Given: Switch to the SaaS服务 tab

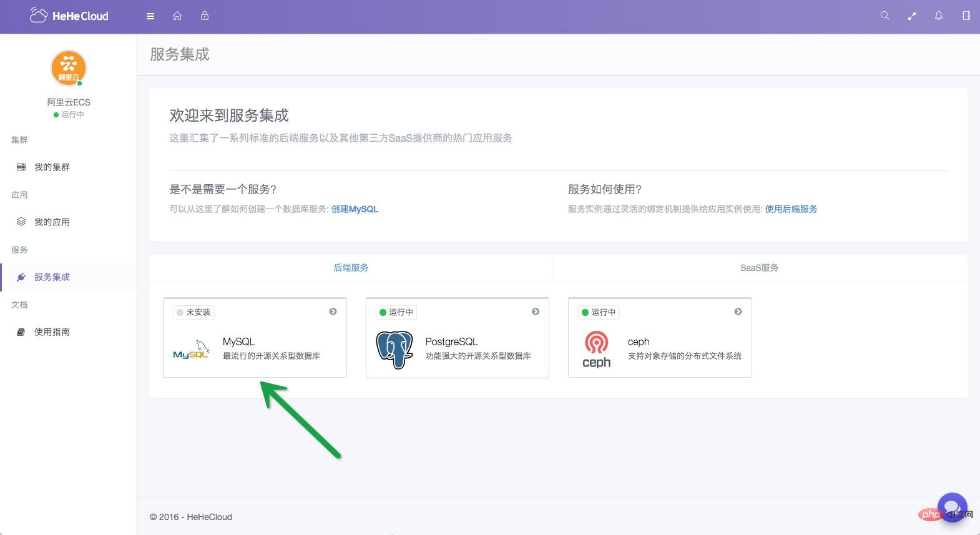Looking at the screenshot, I should coord(759,268).
